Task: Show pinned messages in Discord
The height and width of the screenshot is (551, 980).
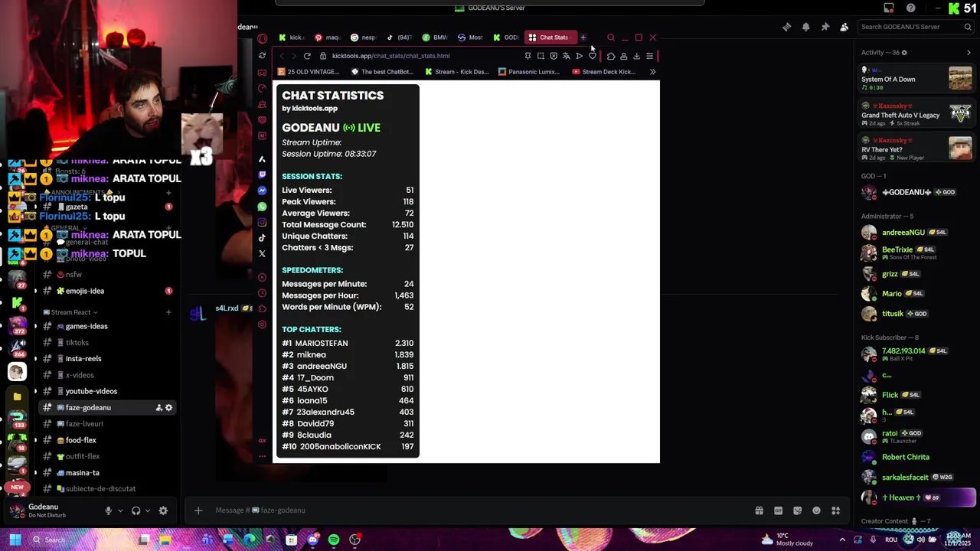Action: click(825, 27)
